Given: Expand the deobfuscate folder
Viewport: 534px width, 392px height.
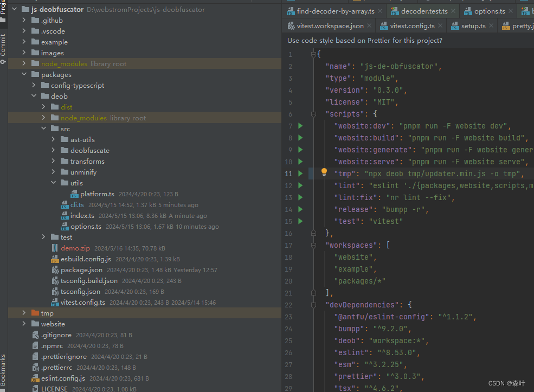Looking at the screenshot, I should [x=54, y=150].
